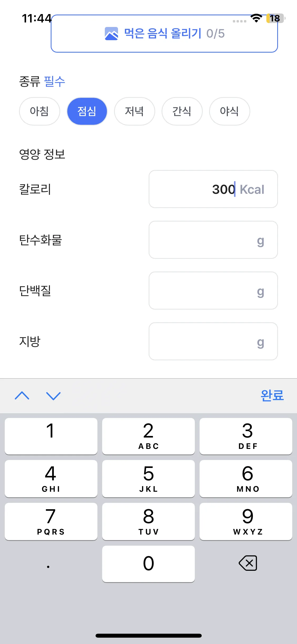
Task: Choose the 간식 meal type chip
Action: (x=182, y=111)
